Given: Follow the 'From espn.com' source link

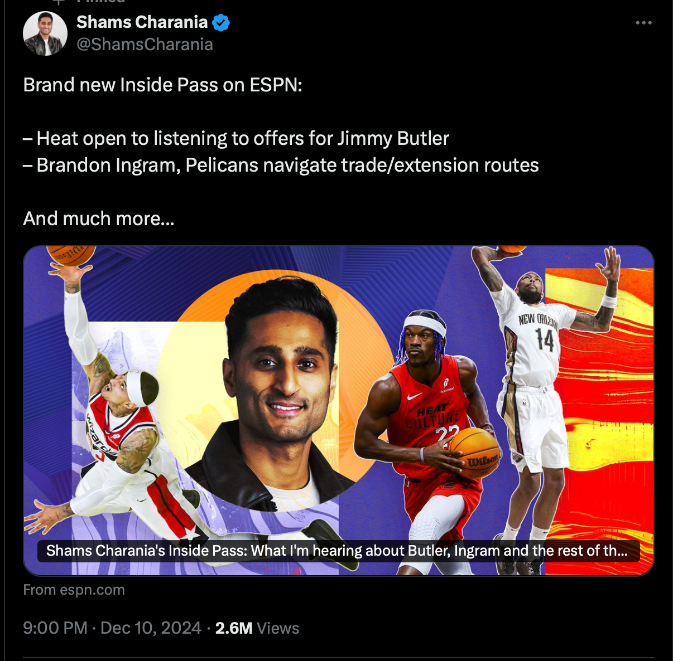Looking at the screenshot, I should [x=74, y=590].
